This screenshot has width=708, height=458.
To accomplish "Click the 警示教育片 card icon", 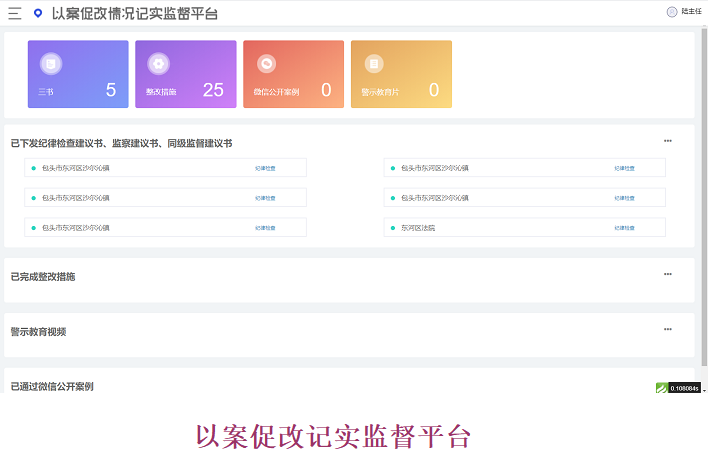I will click(x=373, y=63).
